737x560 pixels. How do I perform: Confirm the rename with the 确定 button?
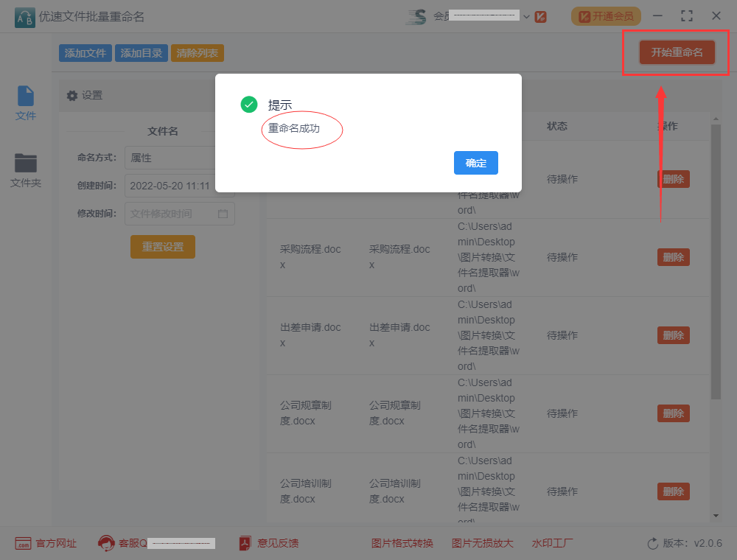tap(475, 163)
